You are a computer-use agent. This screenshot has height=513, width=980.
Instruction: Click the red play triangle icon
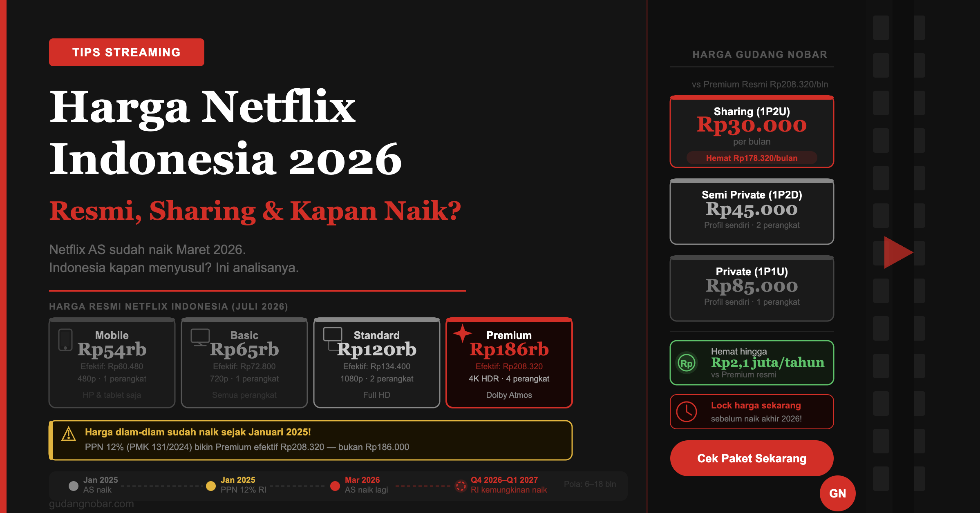(898, 252)
